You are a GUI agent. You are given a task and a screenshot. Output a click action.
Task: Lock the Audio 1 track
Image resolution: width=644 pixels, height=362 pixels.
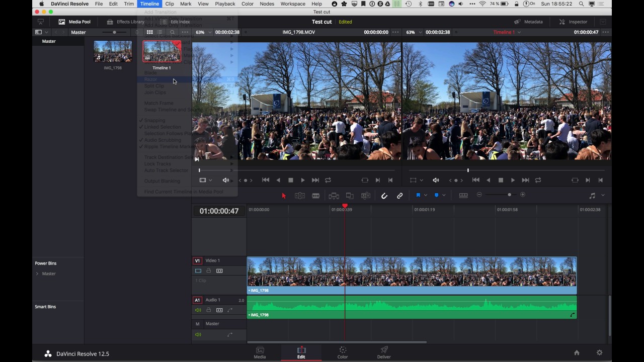[208, 310]
